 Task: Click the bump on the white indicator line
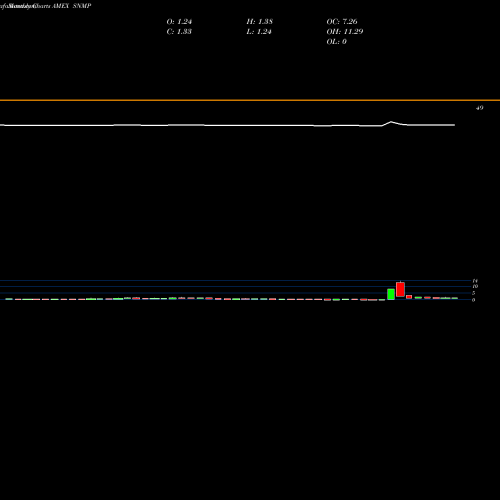(391, 122)
